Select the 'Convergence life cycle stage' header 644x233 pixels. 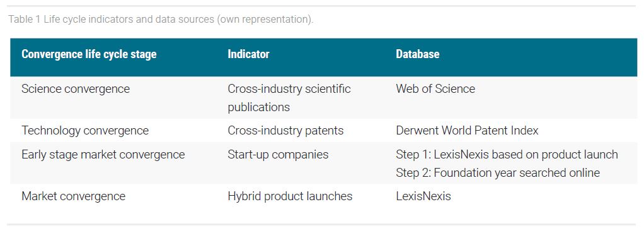tap(89, 54)
